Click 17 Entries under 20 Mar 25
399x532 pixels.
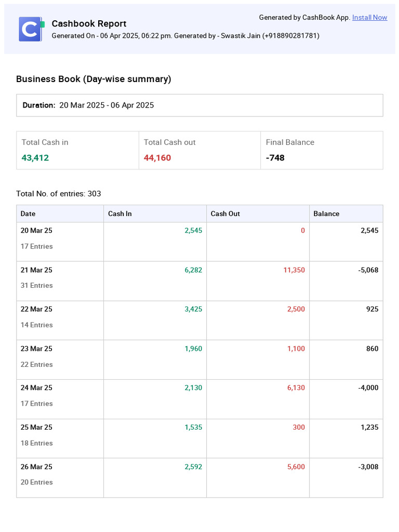37,246
